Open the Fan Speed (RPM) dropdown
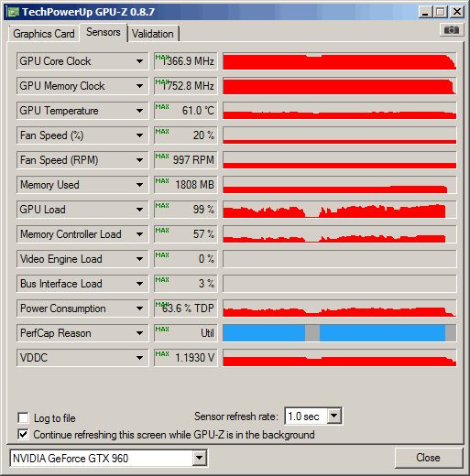This screenshot has width=470, height=476. tap(139, 160)
